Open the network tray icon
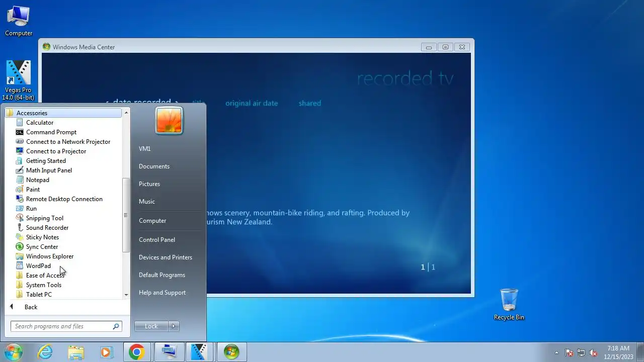Viewport: 644px width, 362px height. 581,353
